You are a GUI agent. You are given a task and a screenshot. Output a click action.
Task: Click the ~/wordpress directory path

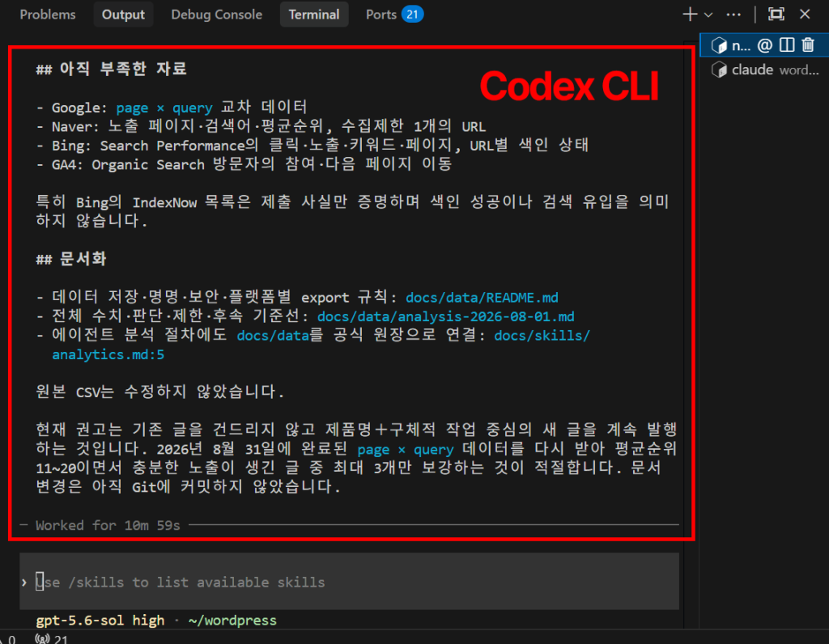click(x=232, y=621)
